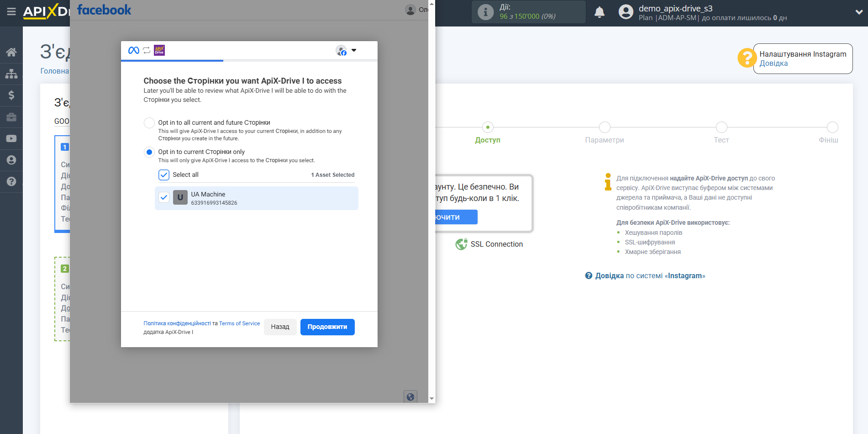Click the actions usage counter 96 з 150'000

click(x=527, y=16)
